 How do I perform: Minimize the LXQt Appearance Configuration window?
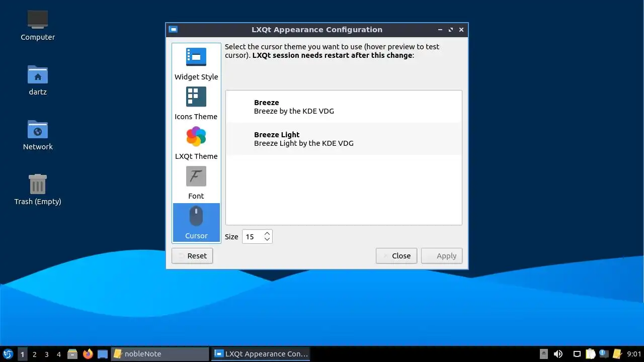[440, 30]
